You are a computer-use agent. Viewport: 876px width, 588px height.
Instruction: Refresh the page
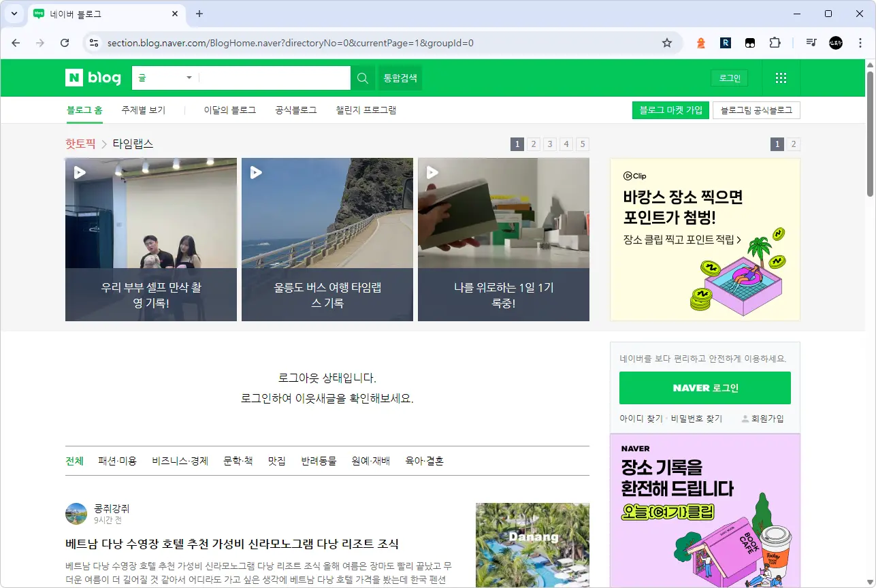coord(65,42)
